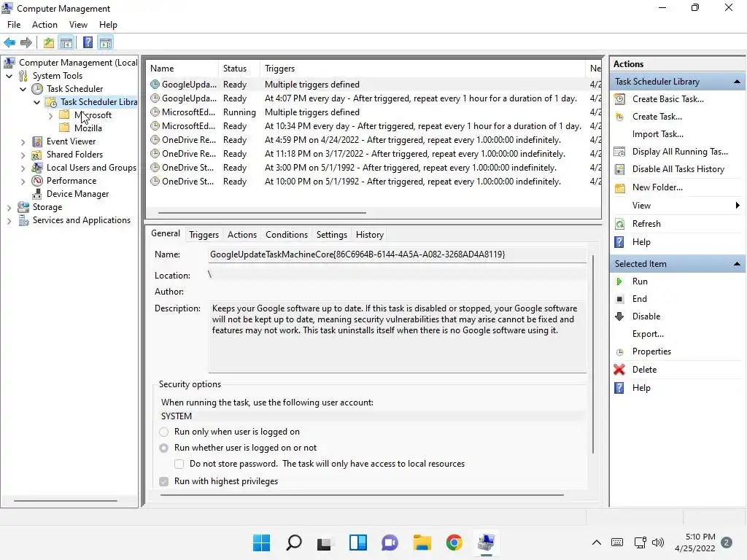Click the Disable All Tasks History icon

pos(619,169)
